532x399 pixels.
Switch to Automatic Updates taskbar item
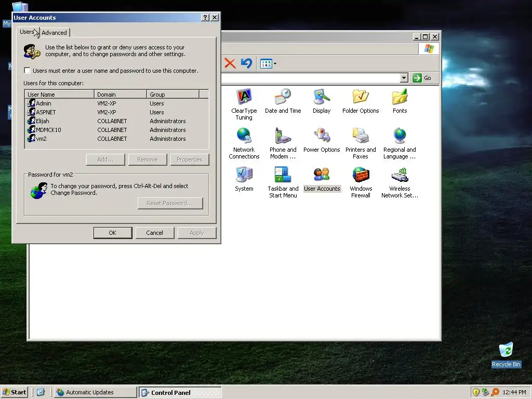(96, 392)
